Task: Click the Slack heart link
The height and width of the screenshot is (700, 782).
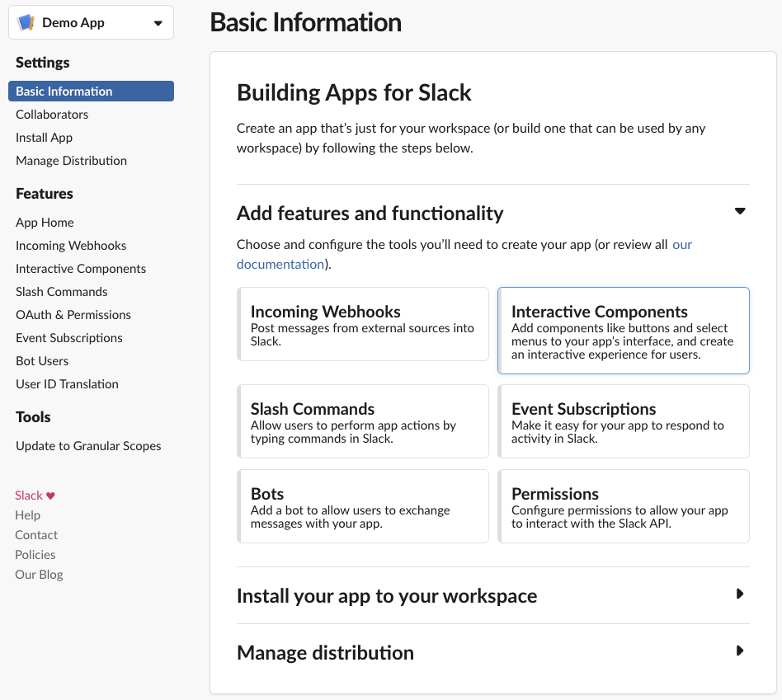Action: click(x=35, y=496)
